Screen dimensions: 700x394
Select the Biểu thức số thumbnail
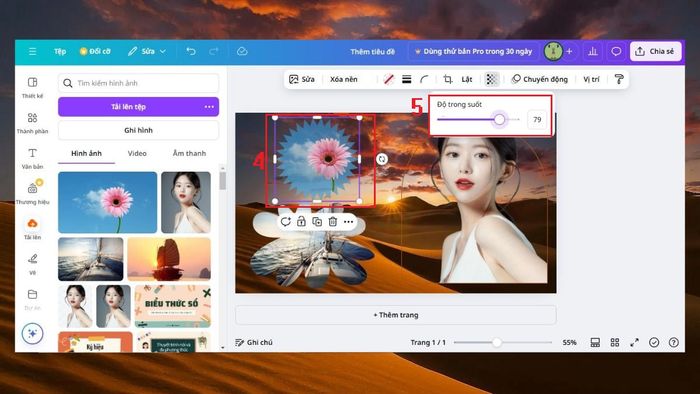point(172,306)
